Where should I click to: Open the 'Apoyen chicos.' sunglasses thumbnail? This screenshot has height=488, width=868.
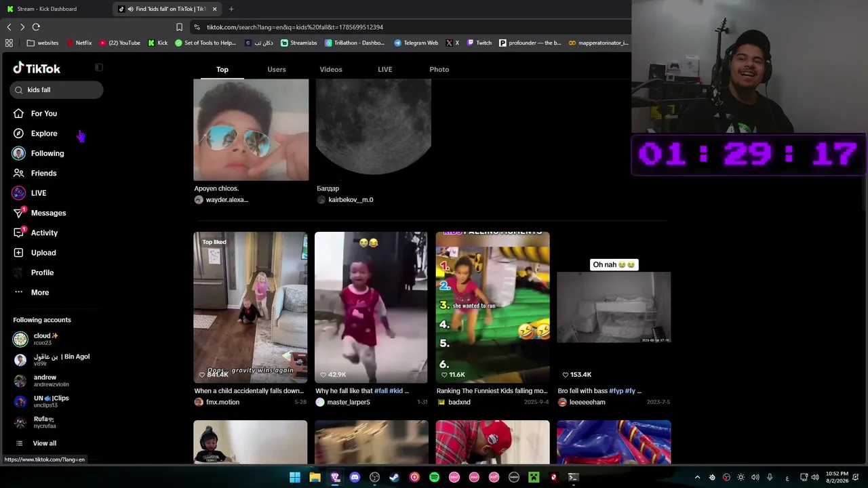point(251,129)
